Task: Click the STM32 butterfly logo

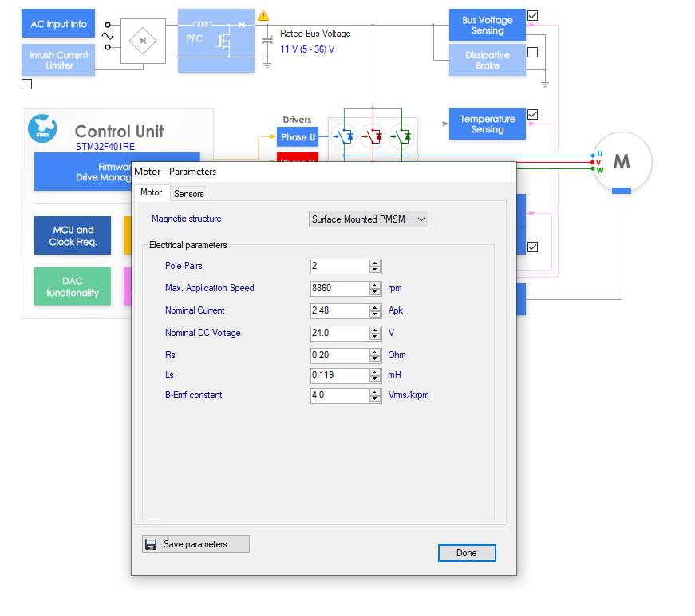Action: pos(42,129)
